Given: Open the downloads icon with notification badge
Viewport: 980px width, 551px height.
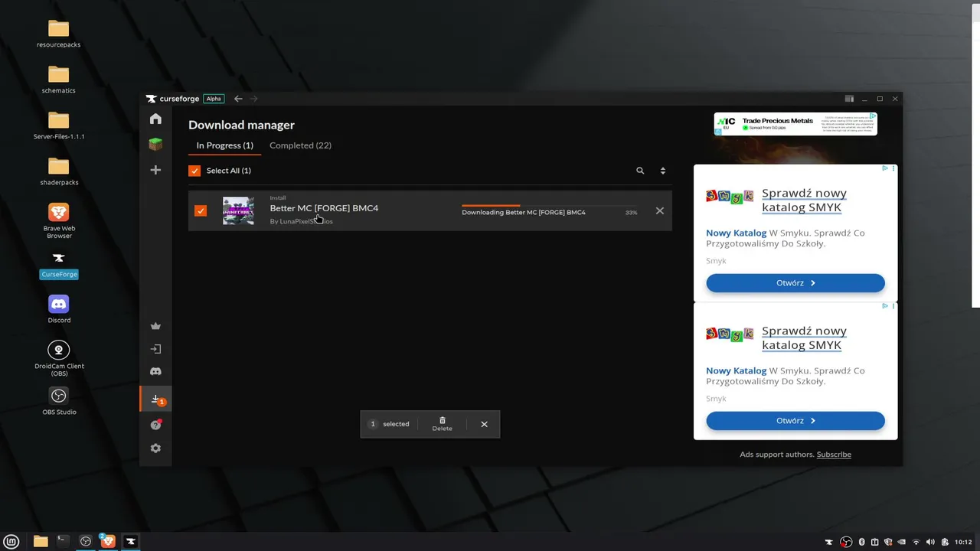Looking at the screenshot, I should pyautogui.click(x=156, y=399).
